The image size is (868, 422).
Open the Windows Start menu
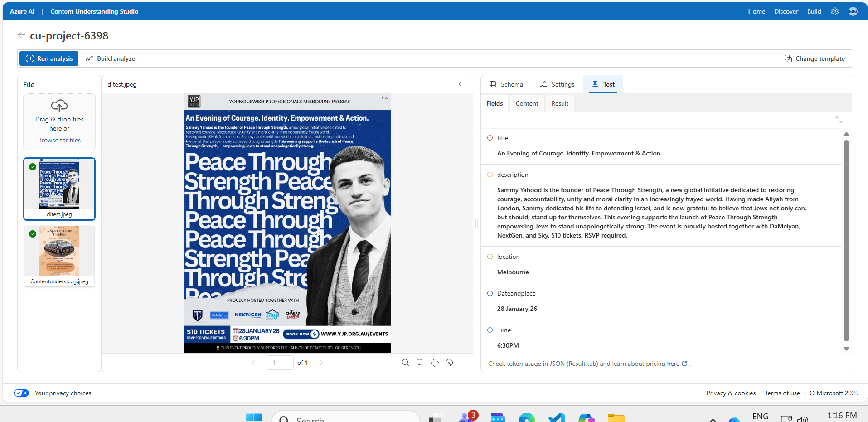(x=254, y=417)
